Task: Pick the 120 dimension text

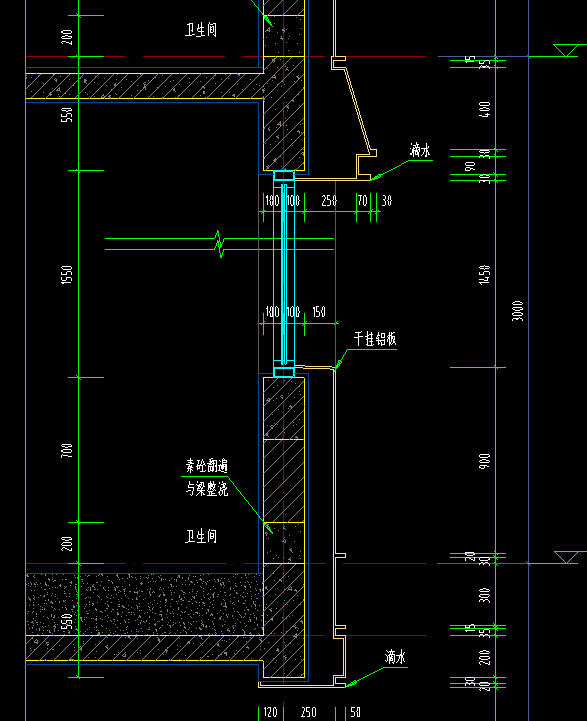Action: pyautogui.click(x=270, y=712)
